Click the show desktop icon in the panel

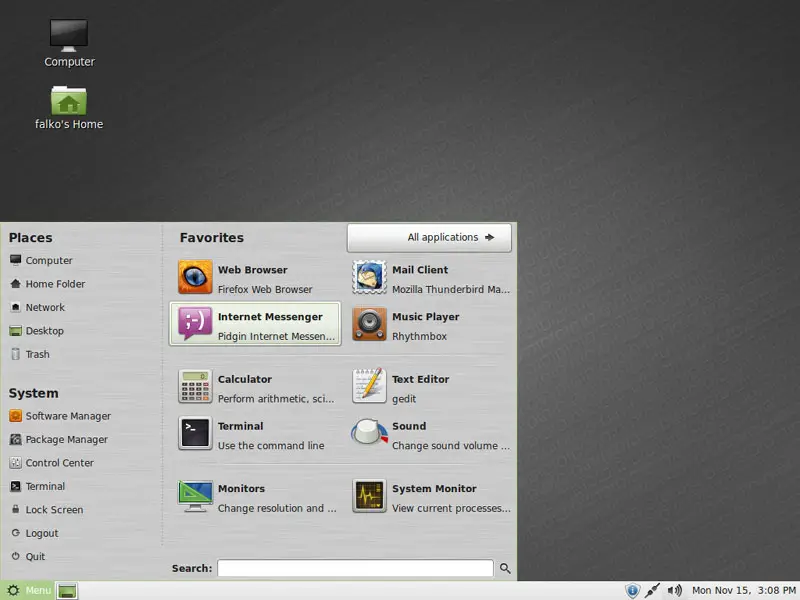click(67, 591)
